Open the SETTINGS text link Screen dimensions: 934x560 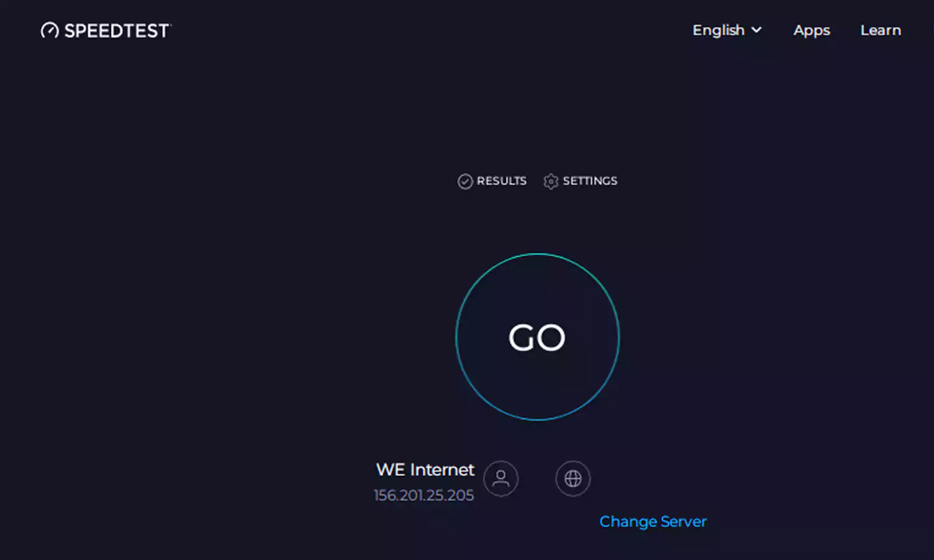coord(590,181)
